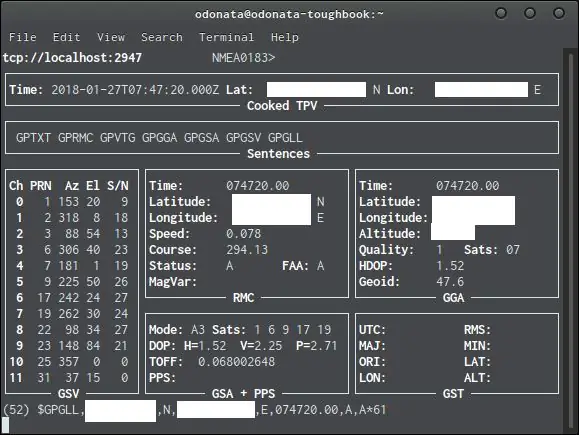Click the Geoid value 47.6
The width and height of the screenshot is (579, 435).
point(450,282)
